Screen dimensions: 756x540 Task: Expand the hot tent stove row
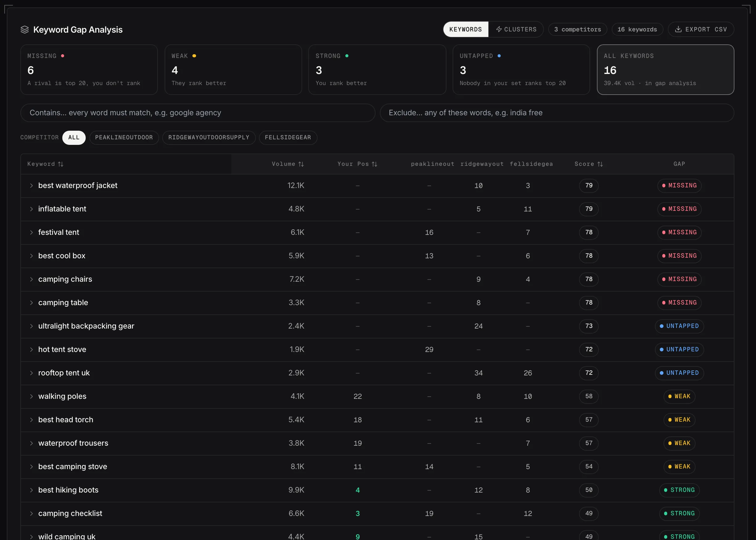click(31, 350)
